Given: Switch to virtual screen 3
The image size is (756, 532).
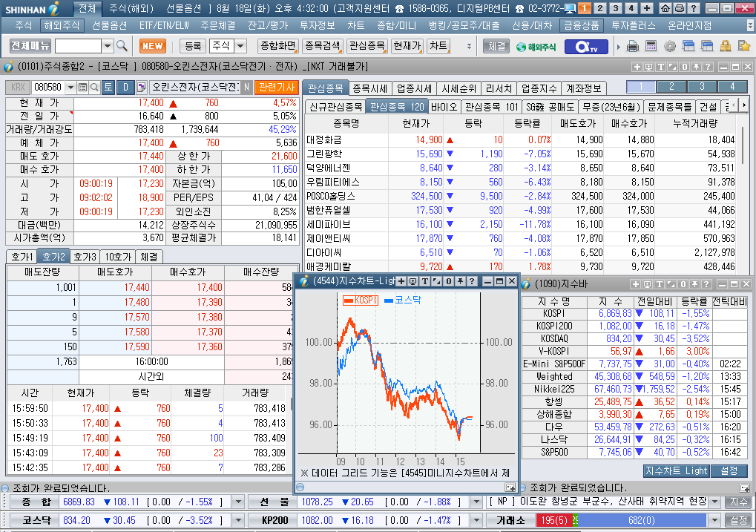Looking at the screenshot, I should pyautogui.click(x=616, y=8).
